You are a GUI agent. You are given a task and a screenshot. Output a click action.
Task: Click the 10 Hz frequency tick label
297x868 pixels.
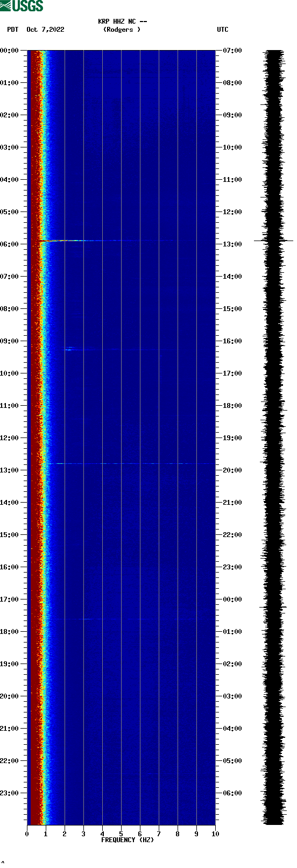click(x=215, y=834)
